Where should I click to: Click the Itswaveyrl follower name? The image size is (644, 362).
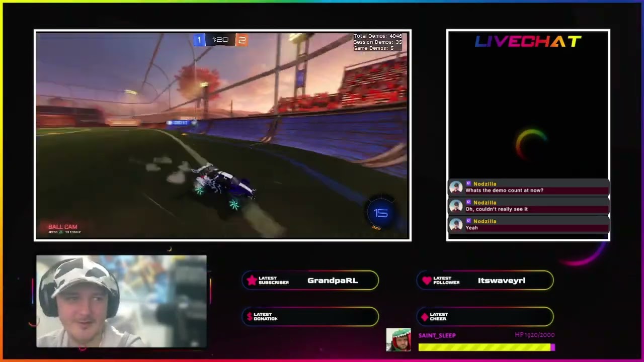[502, 281]
